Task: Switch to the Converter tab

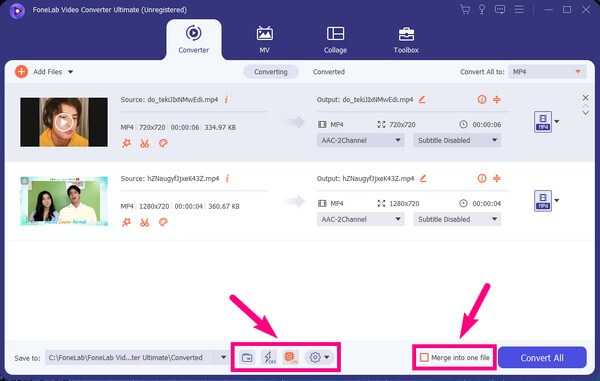Action: pyautogui.click(x=194, y=39)
